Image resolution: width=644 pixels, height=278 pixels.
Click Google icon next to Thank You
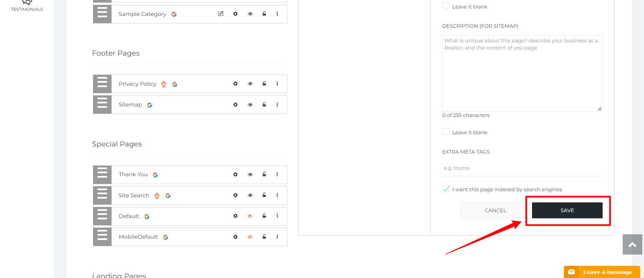click(x=155, y=175)
